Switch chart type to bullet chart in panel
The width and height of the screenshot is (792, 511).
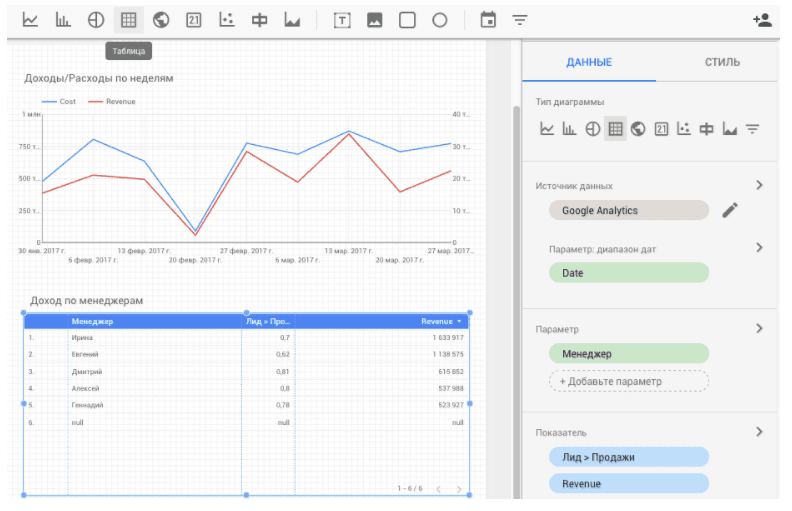pos(706,129)
